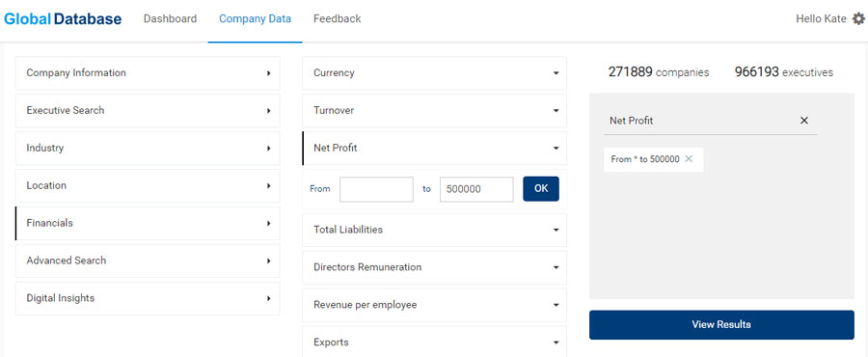The image size is (868, 357).
Task: Expand Industry category arrow
Action: [268, 149]
